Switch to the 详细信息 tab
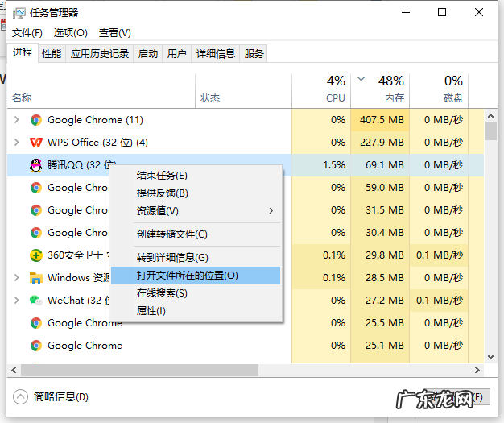 coord(216,53)
